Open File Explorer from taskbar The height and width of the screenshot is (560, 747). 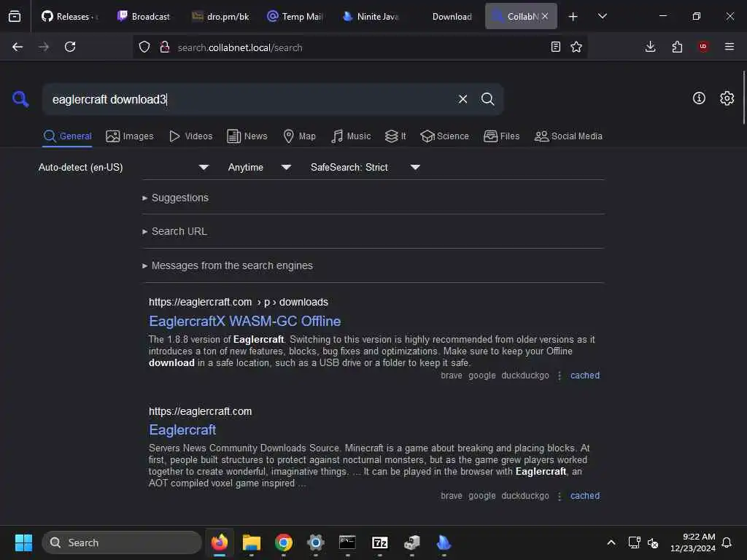point(251,542)
